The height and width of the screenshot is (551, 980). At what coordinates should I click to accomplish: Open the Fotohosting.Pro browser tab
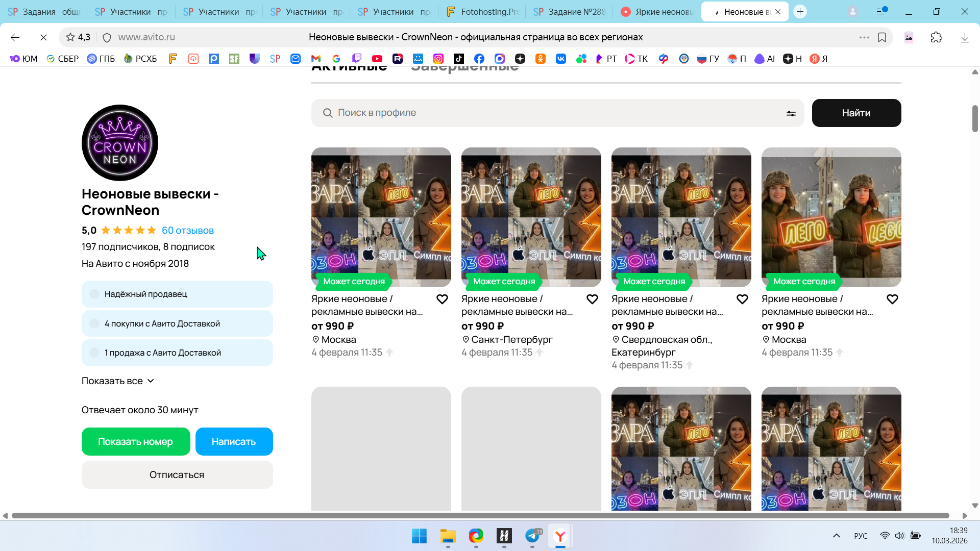482,11
